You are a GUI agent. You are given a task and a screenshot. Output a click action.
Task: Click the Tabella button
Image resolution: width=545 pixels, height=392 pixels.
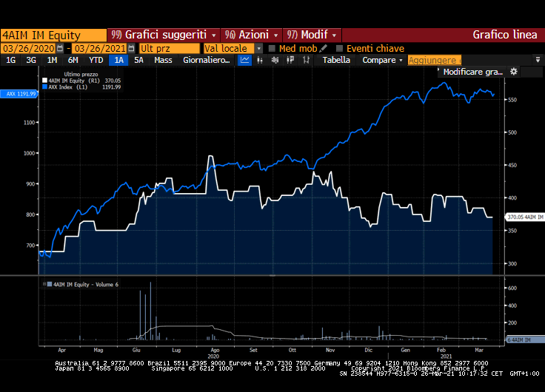pos(336,60)
